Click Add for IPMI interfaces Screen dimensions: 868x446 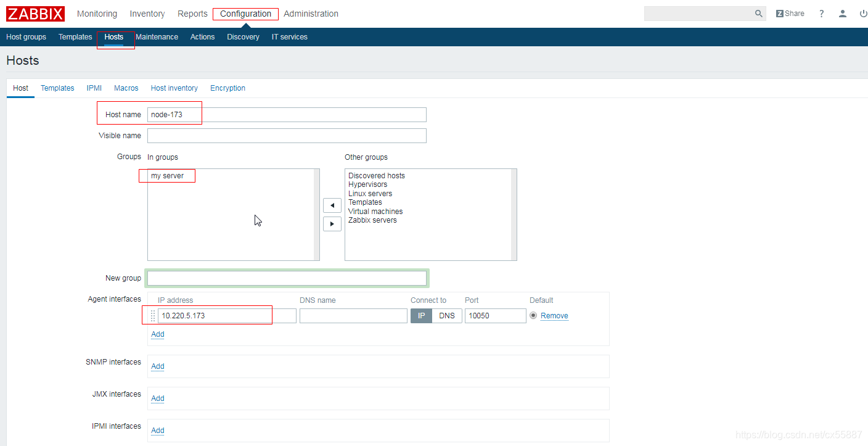158,431
